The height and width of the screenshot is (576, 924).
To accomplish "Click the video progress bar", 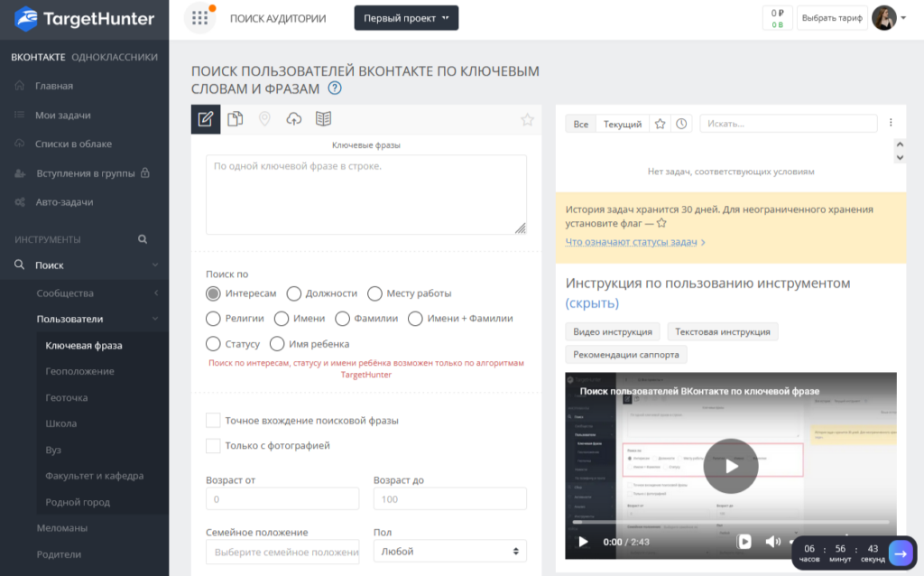I will (x=731, y=521).
